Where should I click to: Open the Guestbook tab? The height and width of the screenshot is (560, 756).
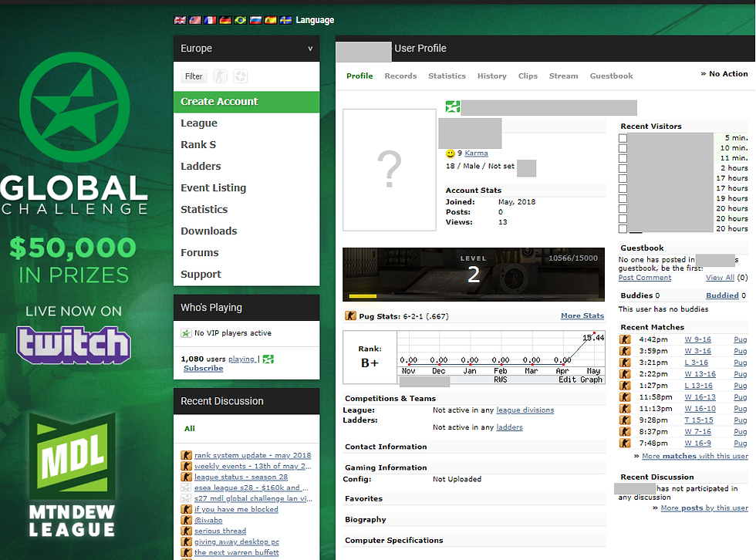[x=612, y=76]
